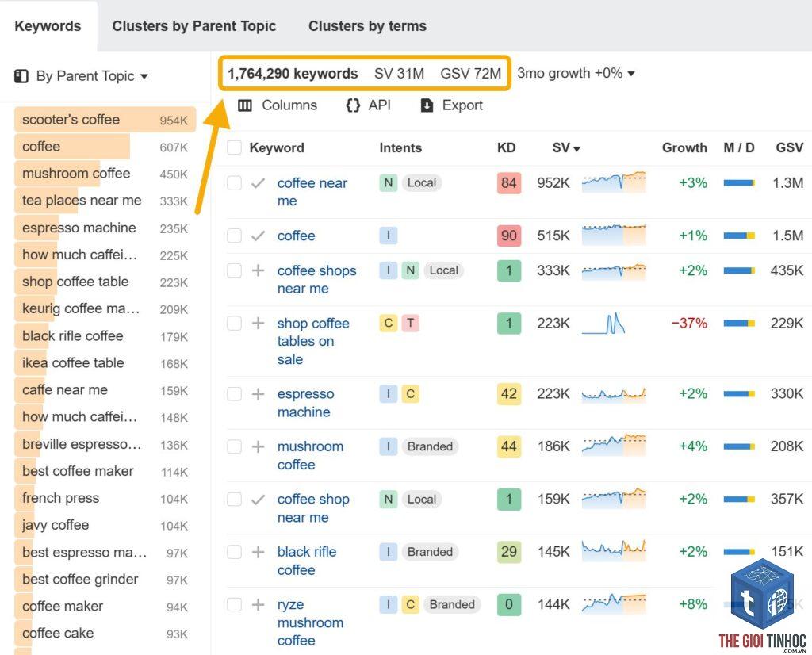812x655 pixels.
Task: Select scooter's coffee parent topic
Action: (x=105, y=120)
